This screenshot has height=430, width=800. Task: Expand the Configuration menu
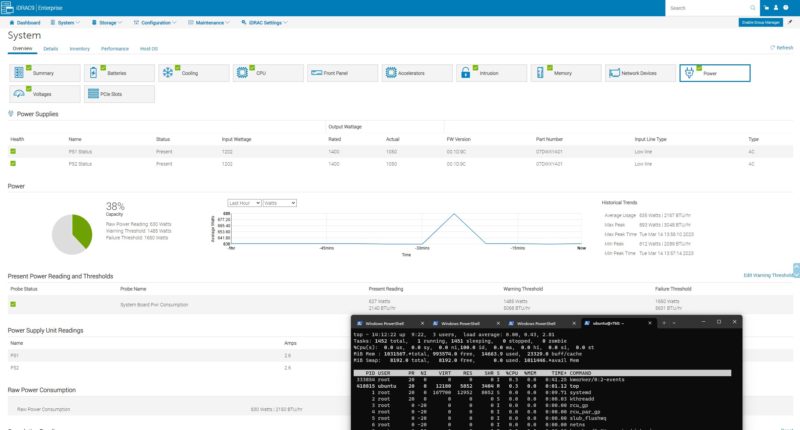click(158, 21)
